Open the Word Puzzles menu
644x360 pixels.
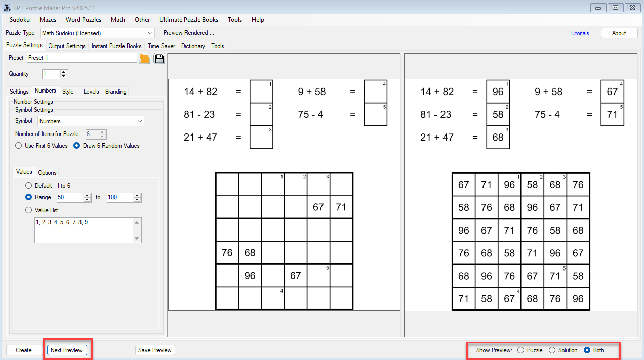(84, 20)
